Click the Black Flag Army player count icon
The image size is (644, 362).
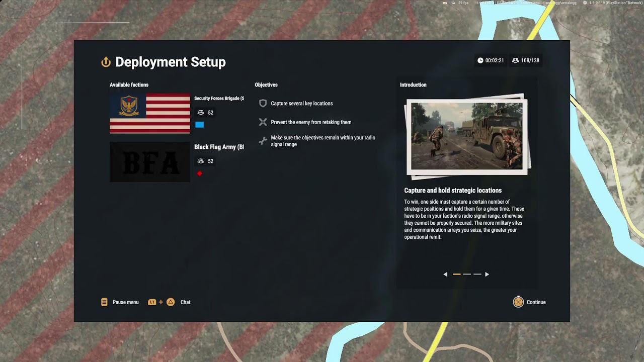click(x=201, y=161)
